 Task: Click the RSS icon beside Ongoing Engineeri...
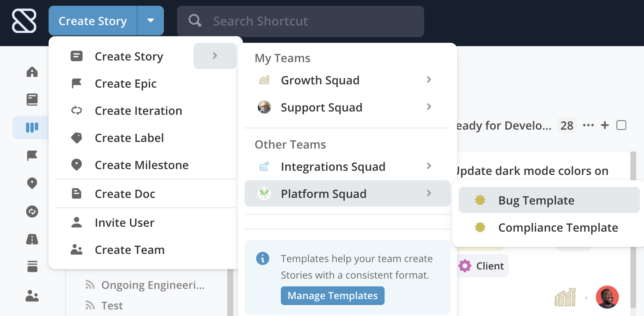click(x=90, y=285)
